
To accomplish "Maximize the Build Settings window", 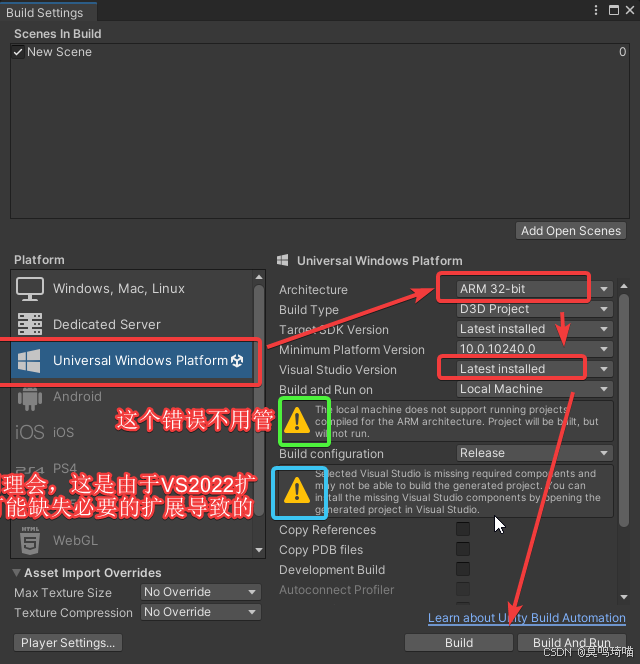I will [614, 10].
